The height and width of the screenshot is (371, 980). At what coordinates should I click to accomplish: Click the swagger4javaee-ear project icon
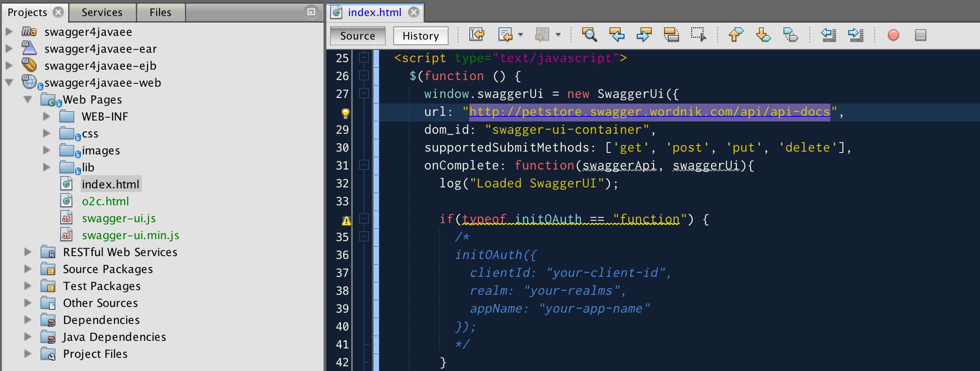pos(29,48)
